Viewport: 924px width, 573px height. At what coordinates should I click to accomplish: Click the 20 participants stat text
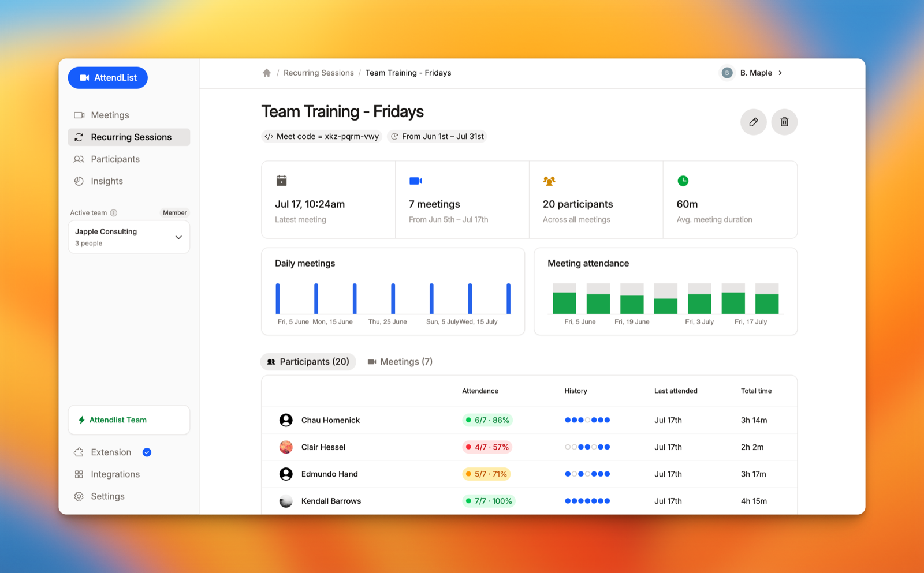pyautogui.click(x=577, y=204)
